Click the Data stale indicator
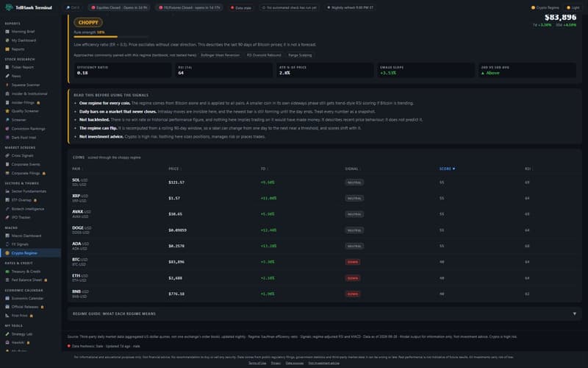 (241, 7)
